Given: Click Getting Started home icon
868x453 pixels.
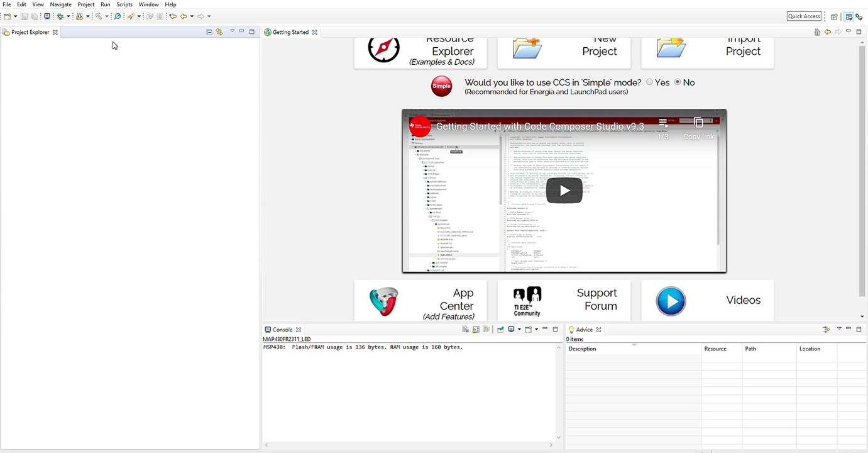Looking at the screenshot, I should [817, 32].
